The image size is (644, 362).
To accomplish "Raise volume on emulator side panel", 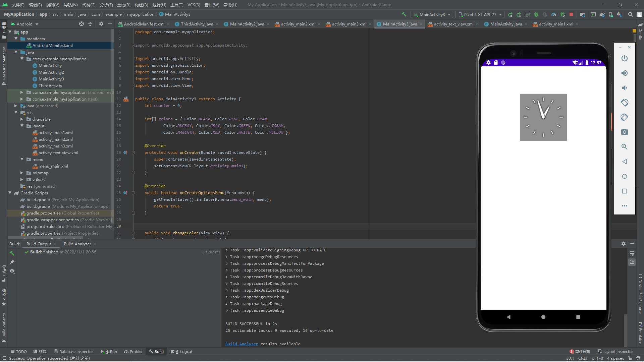I will 624,73.
